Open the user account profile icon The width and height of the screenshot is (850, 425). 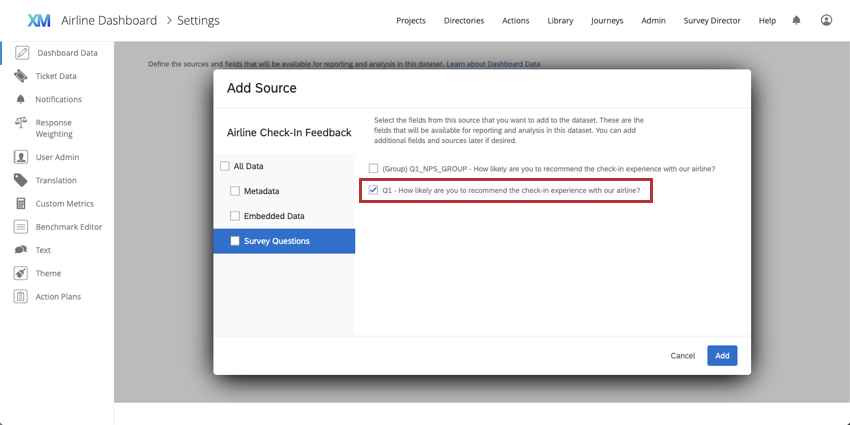coord(826,21)
